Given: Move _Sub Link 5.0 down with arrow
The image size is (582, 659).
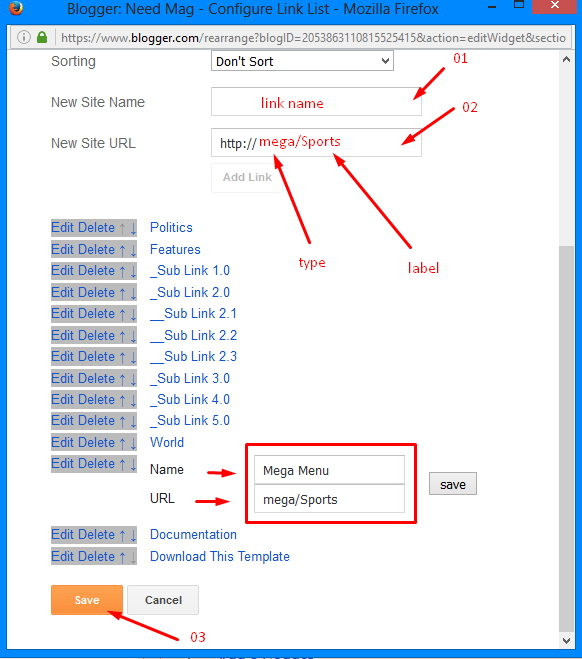Looking at the screenshot, I should tap(133, 422).
